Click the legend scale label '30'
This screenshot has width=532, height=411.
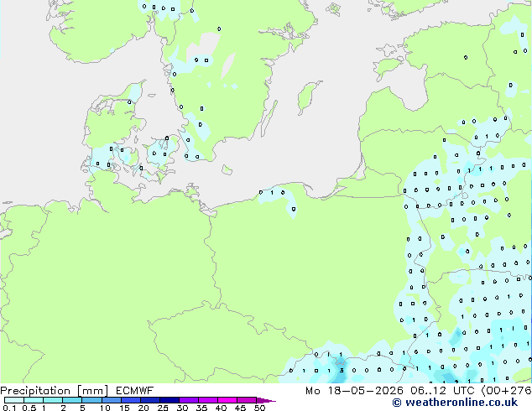182,408
